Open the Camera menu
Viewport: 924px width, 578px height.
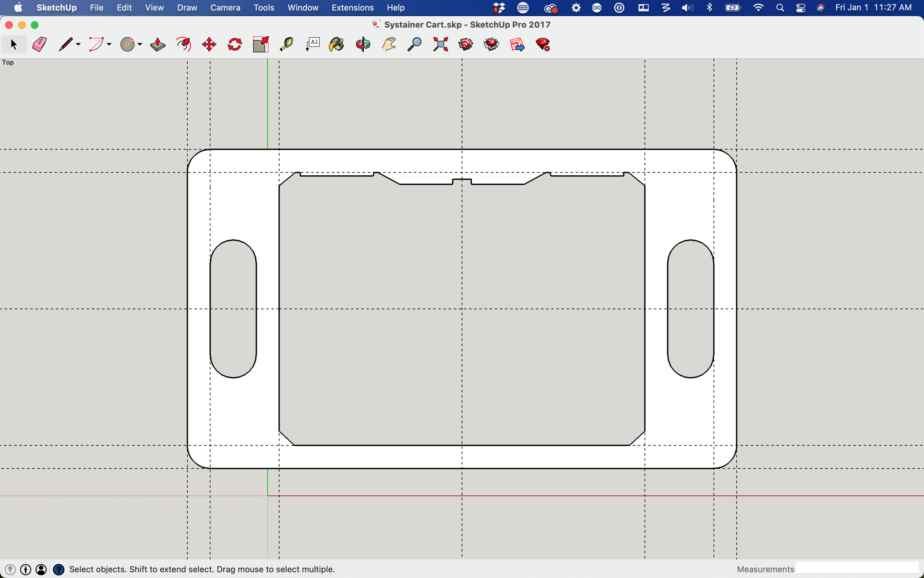225,8
